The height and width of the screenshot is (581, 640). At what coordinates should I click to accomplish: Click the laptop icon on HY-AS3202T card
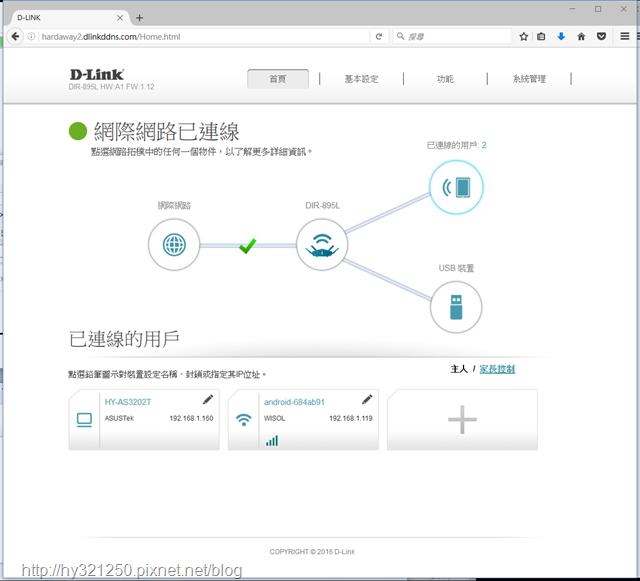coord(84,420)
